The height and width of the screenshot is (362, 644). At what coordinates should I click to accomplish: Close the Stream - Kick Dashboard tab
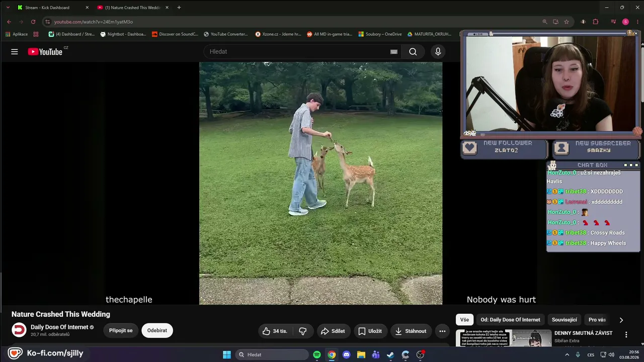[87, 8]
